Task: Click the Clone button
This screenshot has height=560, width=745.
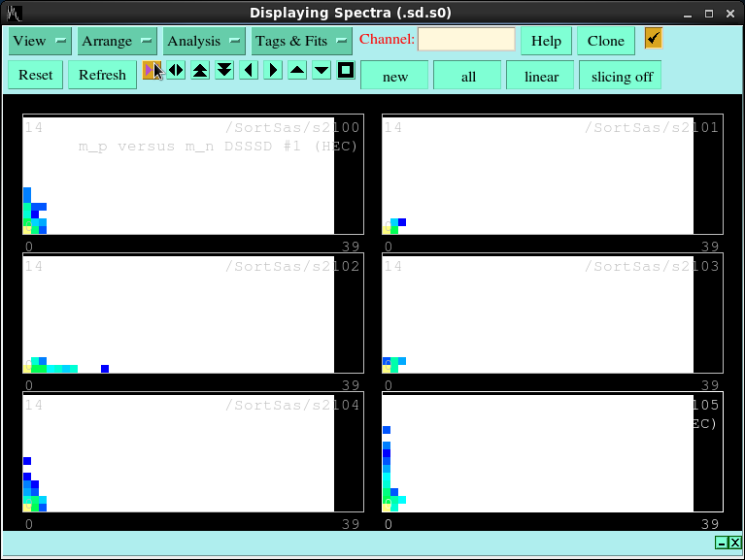Action: click(x=606, y=41)
